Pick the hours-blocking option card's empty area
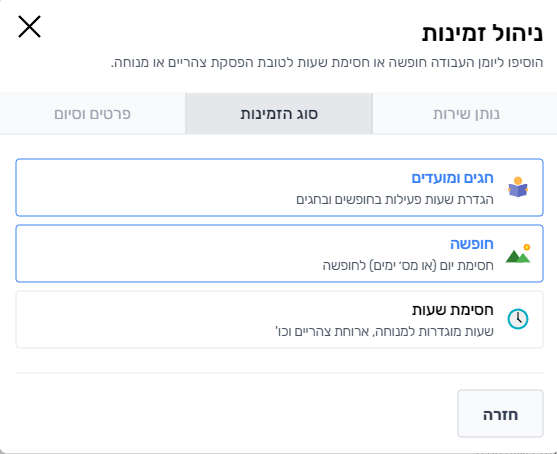The image size is (557, 454). (142, 319)
